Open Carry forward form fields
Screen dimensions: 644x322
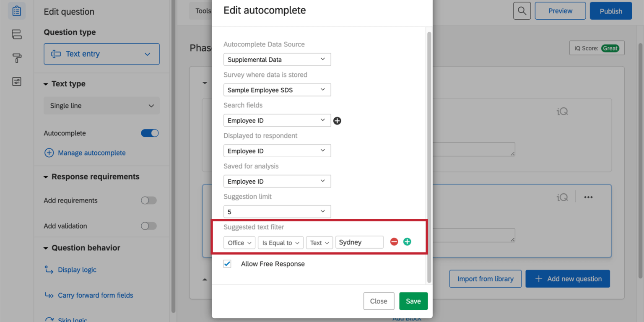(x=96, y=295)
